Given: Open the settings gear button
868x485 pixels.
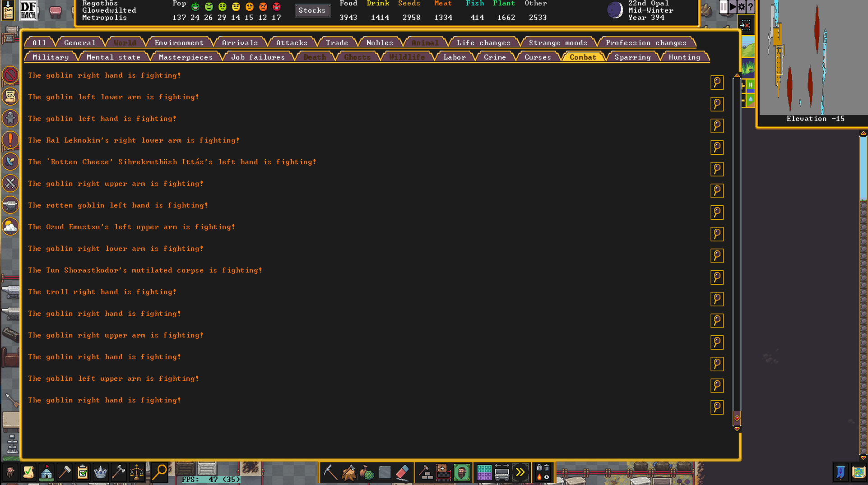Looking at the screenshot, I should [742, 7].
